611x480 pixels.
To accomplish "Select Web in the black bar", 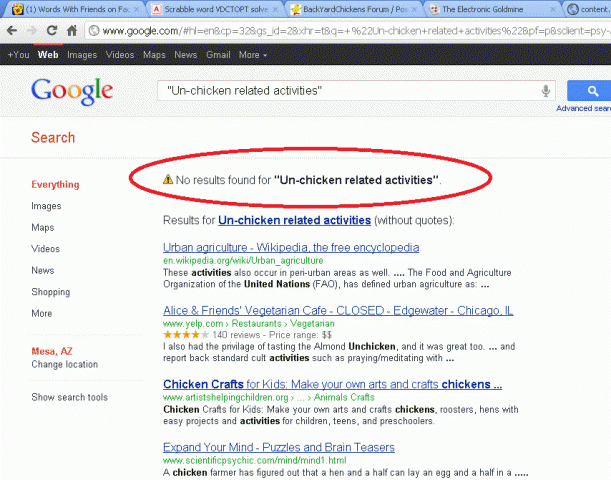I will click(x=48, y=55).
